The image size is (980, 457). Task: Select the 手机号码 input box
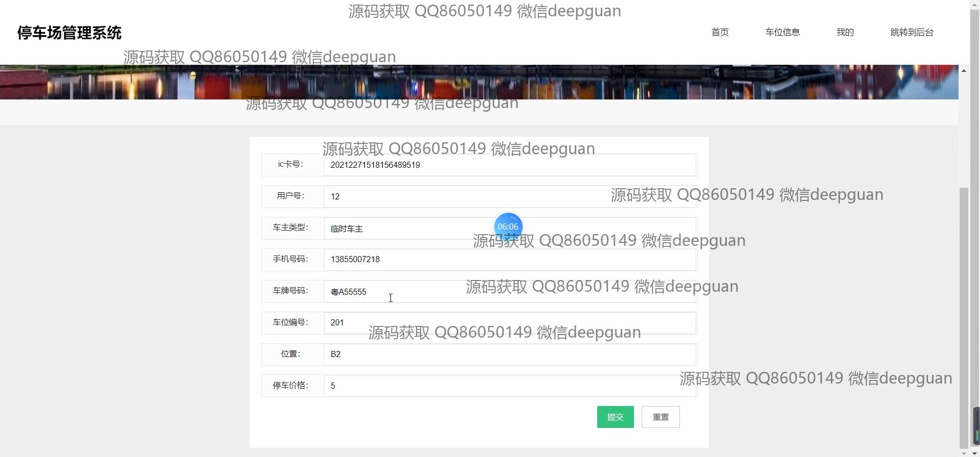pos(509,260)
